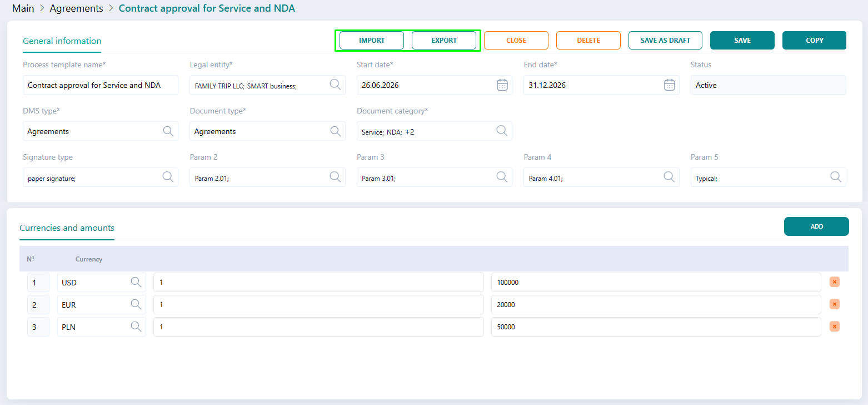Open End date calendar picker
Viewport: 868px width, 405px height.
click(x=670, y=85)
